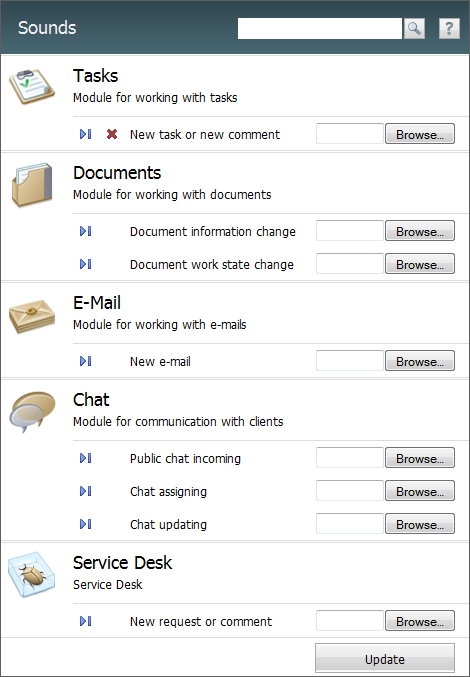Play sound for New task or new comment

[85, 134]
